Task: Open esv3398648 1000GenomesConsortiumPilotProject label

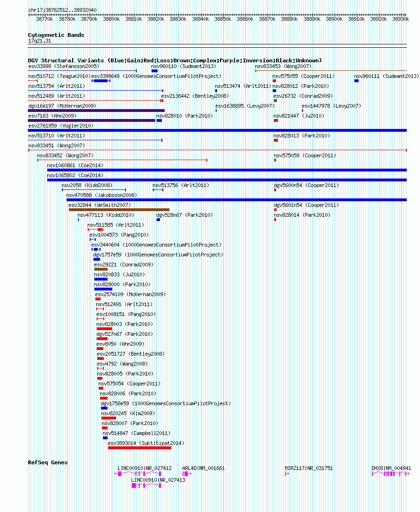Action: coord(156,76)
